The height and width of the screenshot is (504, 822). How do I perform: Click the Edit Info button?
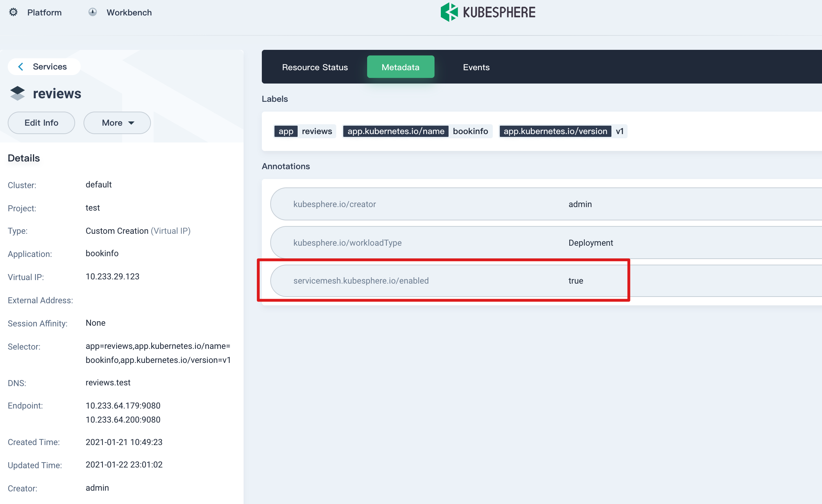pos(41,122)
